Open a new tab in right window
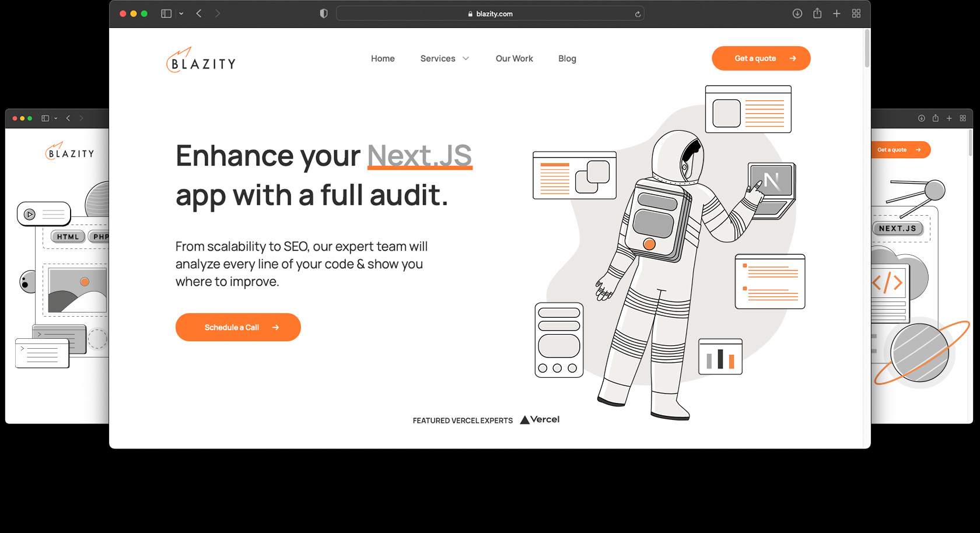This screenshot has width=980, height=533. [x=949, y=118]
